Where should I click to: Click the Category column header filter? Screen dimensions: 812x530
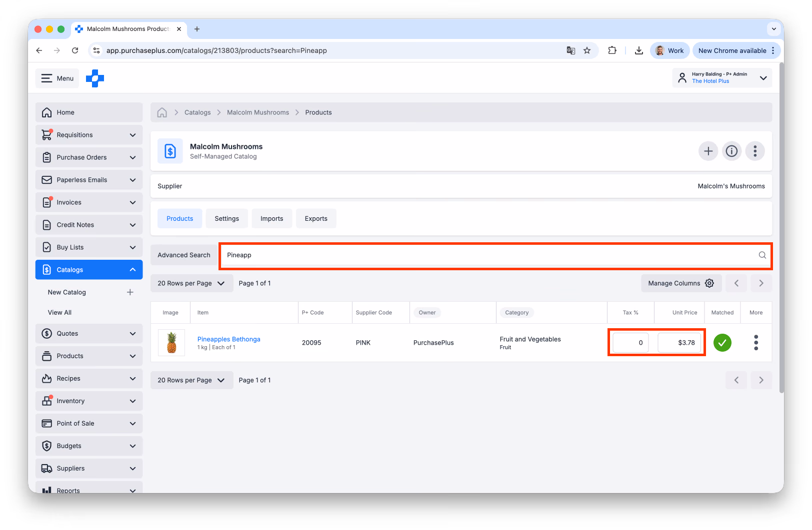(517, 313)
